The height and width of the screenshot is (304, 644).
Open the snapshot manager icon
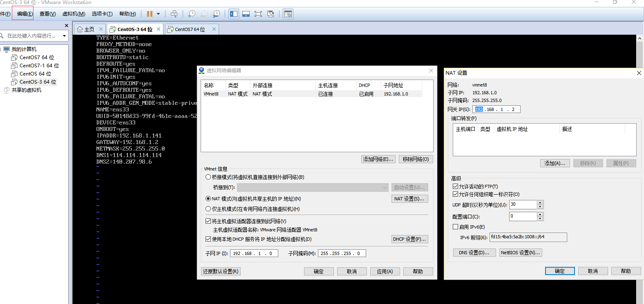(x=217, y=14)
